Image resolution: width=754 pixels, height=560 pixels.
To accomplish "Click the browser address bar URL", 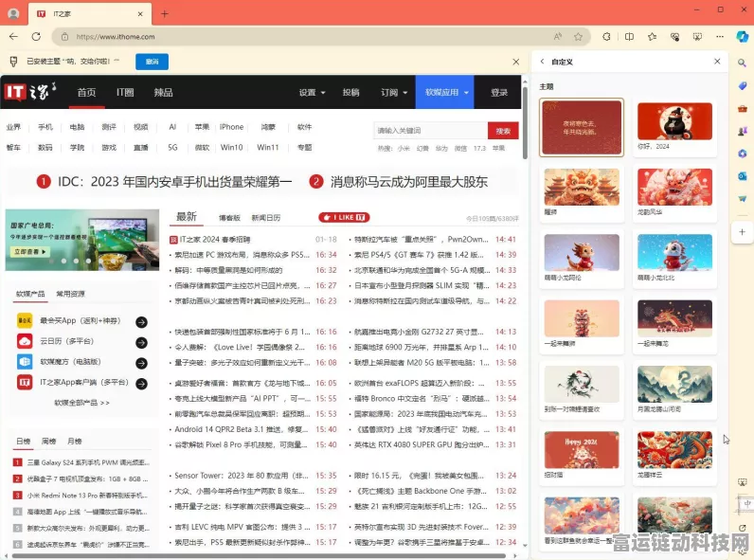I will (x=116, y=37).
